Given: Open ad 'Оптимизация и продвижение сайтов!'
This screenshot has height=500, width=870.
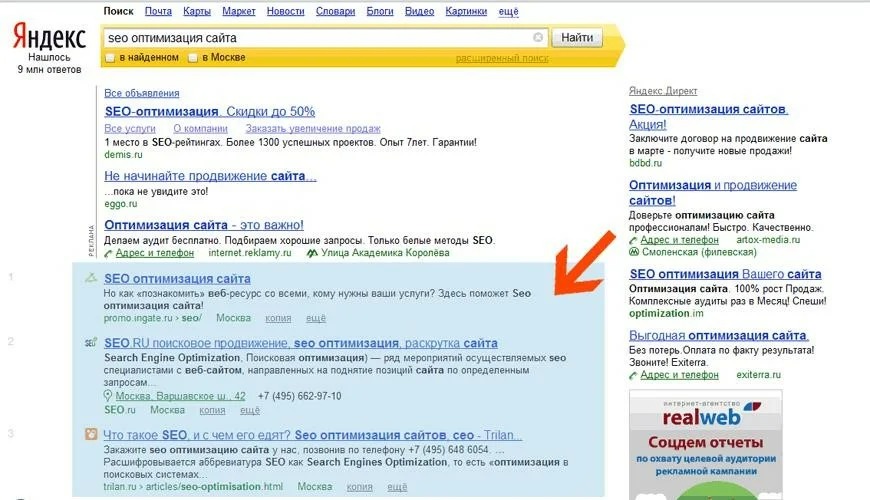Looking at the screenshot, I should point(712,193).
